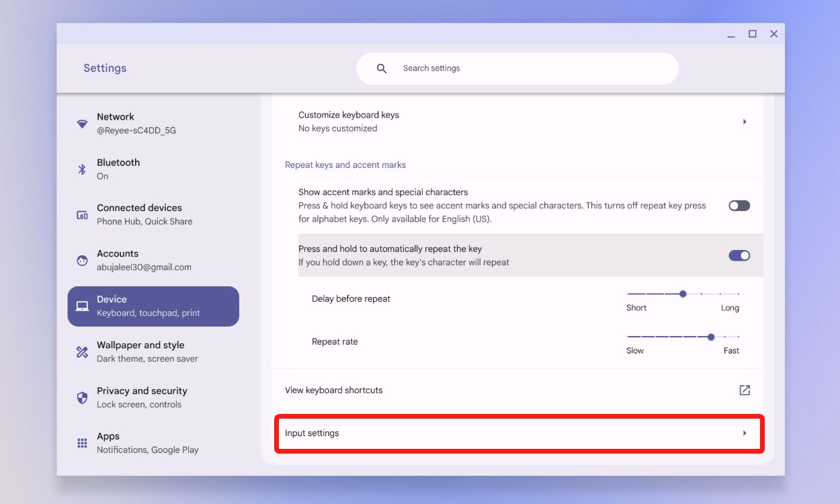Select the Connected devices icon

tap(81, 215)
